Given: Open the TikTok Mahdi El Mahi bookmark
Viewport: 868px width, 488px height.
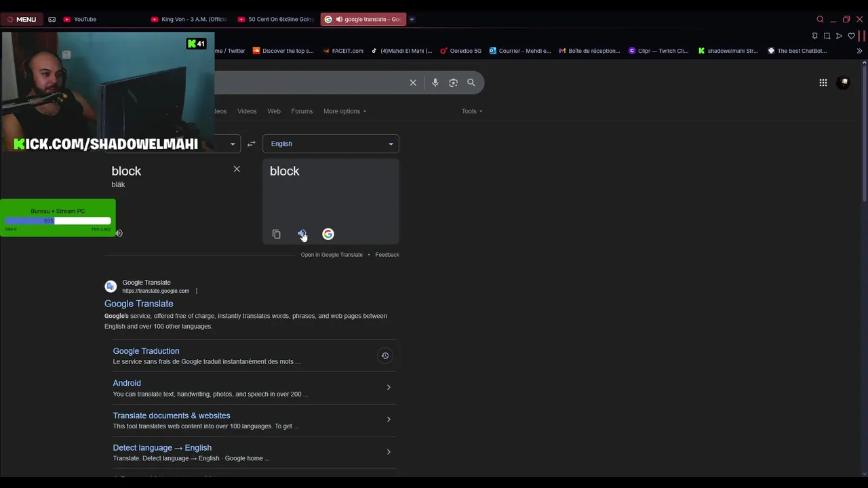Looking at the screenshot, I should coord(401,51).
